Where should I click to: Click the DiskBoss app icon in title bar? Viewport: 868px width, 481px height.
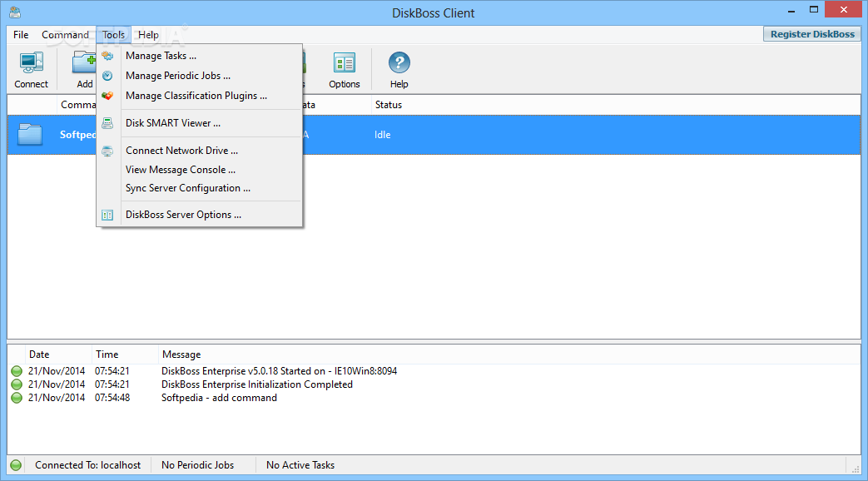[x=15, y=12]
